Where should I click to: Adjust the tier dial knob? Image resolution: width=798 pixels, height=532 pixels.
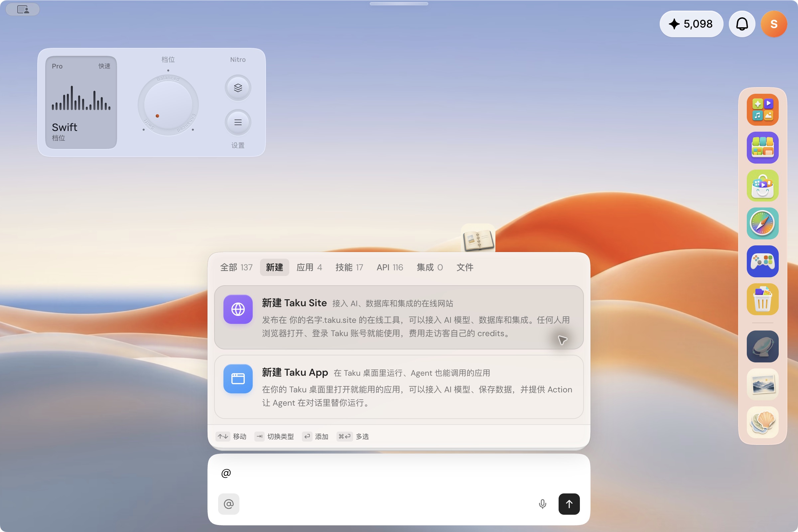[168, 105]
